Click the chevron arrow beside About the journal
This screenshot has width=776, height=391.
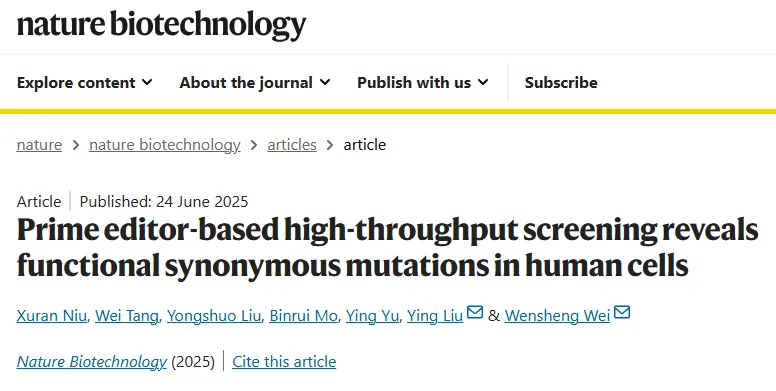(x=325, y=82)
